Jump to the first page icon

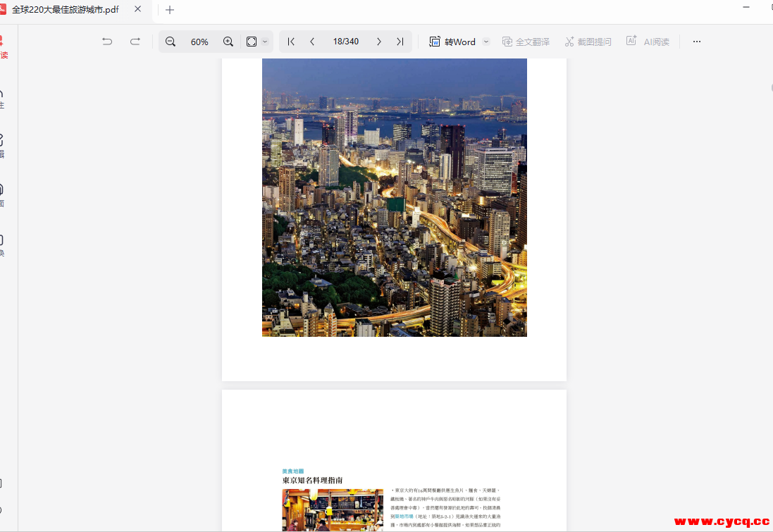(x=290, y=42)
